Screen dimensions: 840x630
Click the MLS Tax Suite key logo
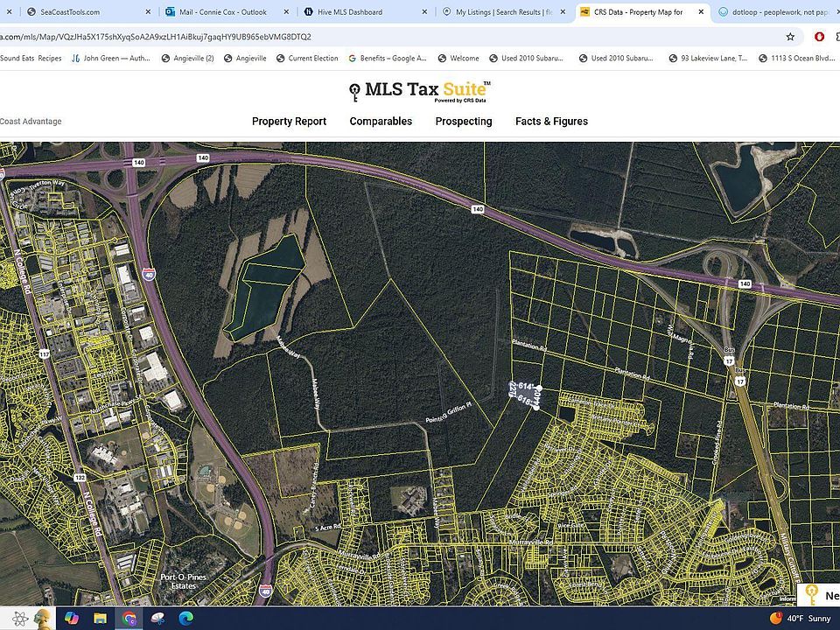(354, 92)
